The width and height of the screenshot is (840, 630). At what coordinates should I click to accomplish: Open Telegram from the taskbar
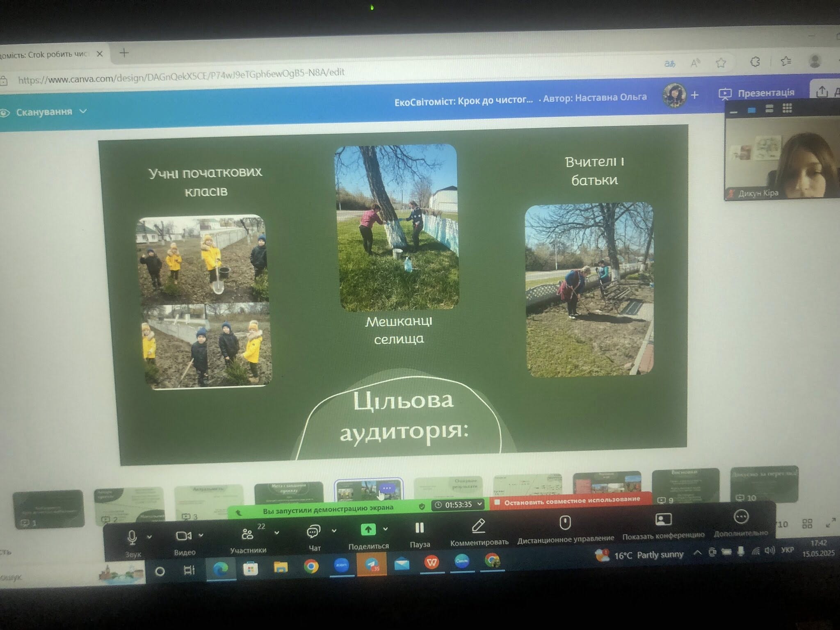click(x=372, y=564)
